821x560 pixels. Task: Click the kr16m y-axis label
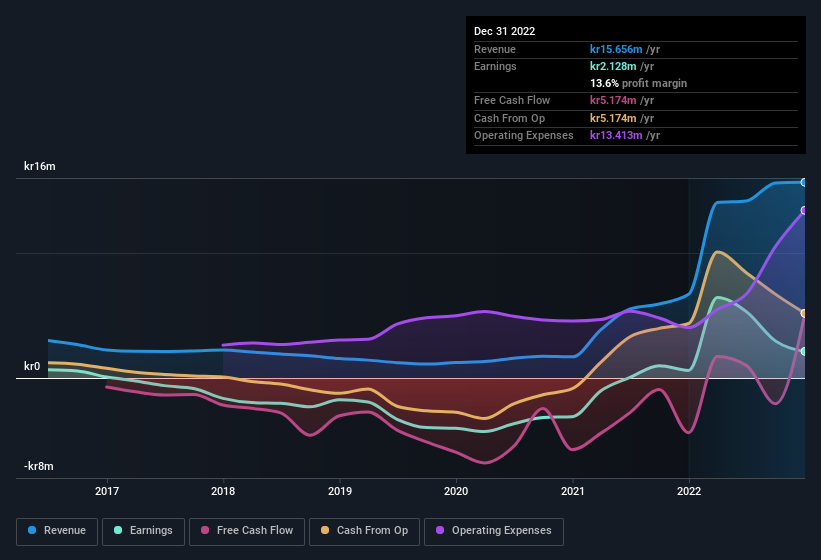click(x=40, y=166)
